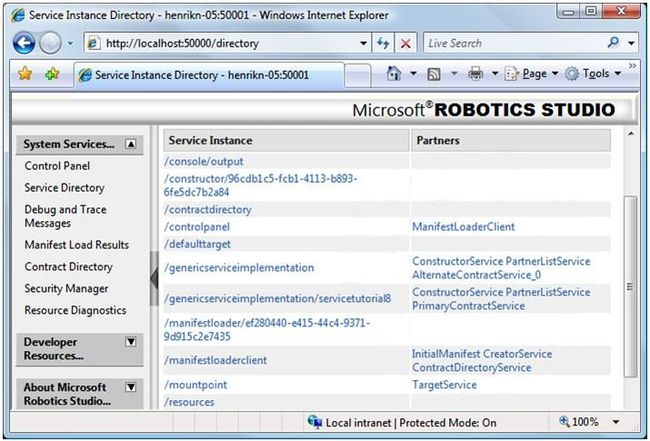This screenshot has height=441, width=650.
Task: Open /genericserviceimplementation/servicetutorial8 link
Action: [x=277, y=298]
